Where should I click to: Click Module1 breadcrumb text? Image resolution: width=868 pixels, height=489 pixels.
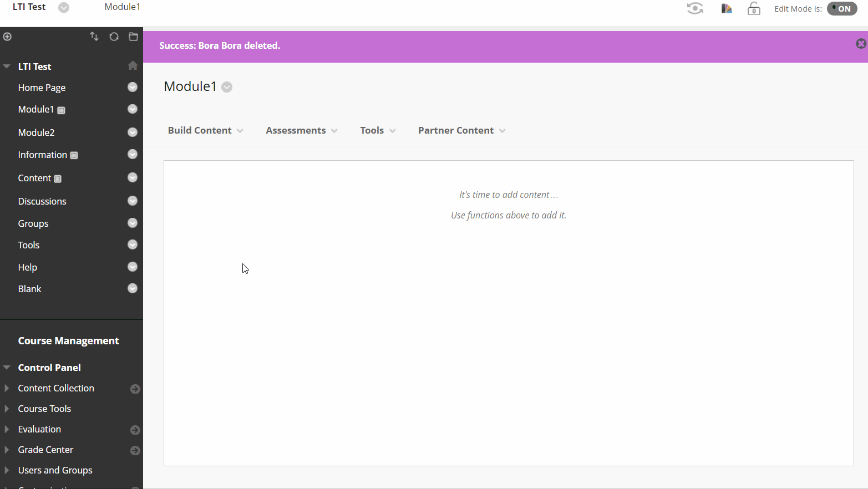click(x=123, y=7)
